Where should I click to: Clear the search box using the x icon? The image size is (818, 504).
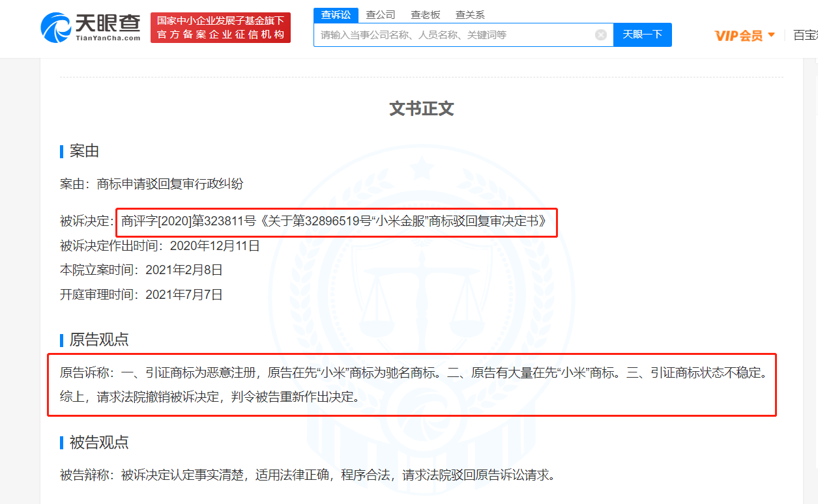tap(600, 35)
